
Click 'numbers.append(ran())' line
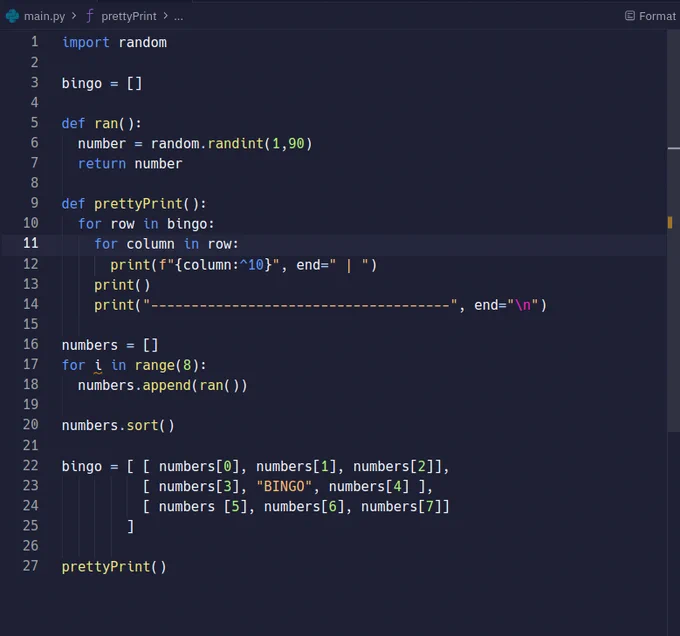tap(163, 385)
